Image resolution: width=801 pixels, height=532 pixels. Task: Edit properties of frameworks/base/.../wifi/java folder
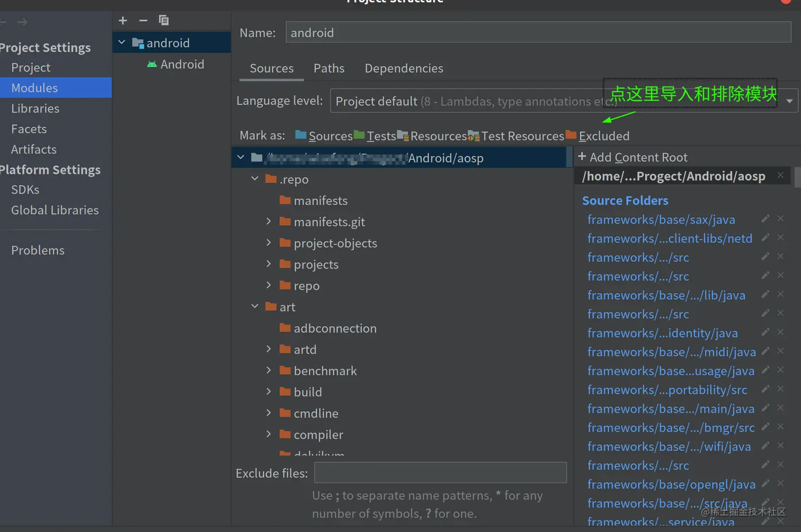765,446
